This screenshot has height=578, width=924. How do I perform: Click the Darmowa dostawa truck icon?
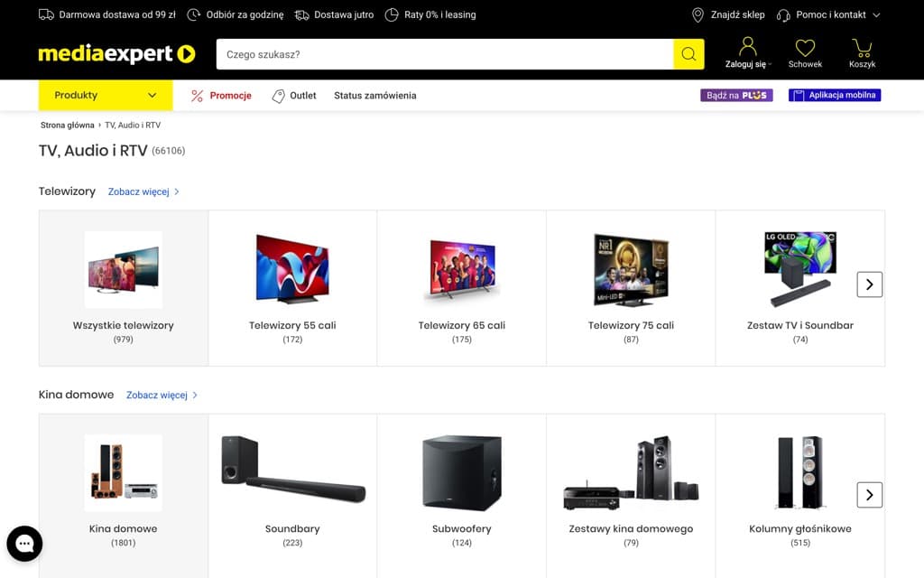point(47,14)
